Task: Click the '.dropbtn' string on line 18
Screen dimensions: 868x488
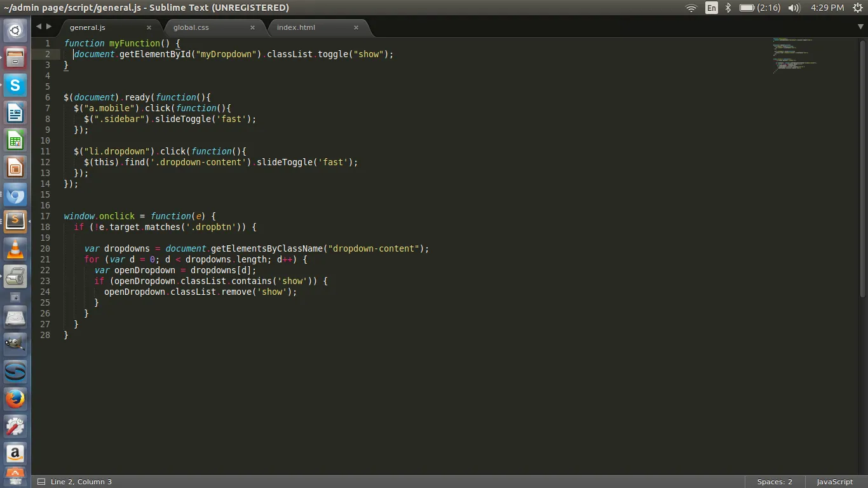Action: tap(211, 227)
